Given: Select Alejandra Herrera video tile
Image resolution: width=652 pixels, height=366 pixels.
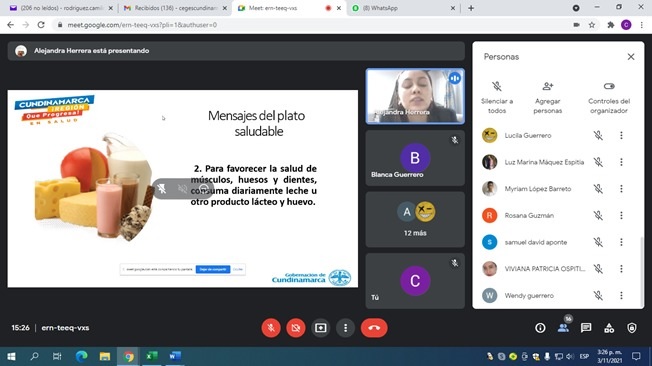Looking at the screenshot, I should 415,96.
